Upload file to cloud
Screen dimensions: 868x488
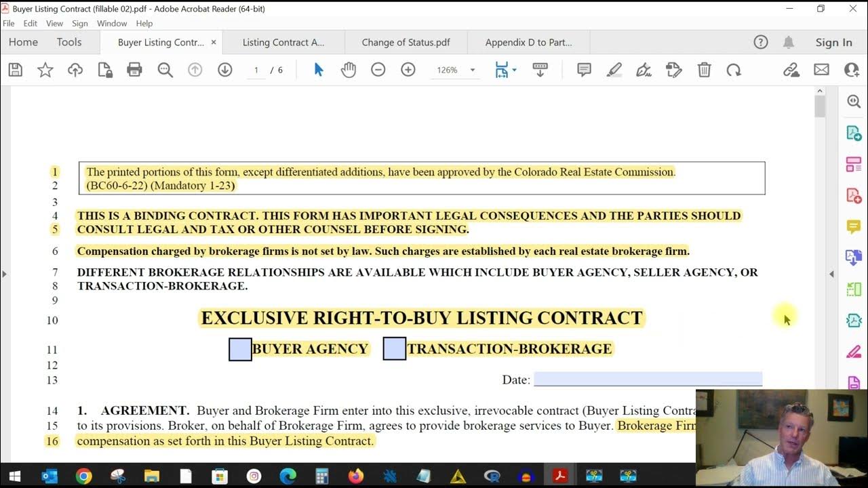75,70
